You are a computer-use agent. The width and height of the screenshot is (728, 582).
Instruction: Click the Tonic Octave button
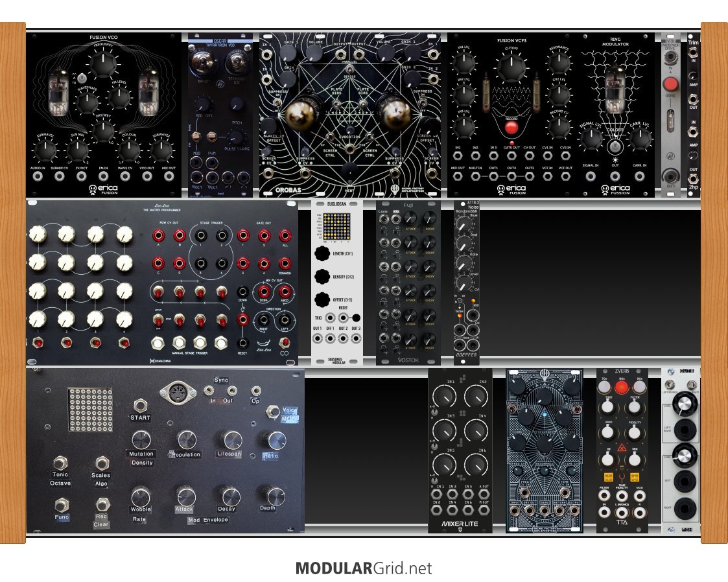click(60, 462)
